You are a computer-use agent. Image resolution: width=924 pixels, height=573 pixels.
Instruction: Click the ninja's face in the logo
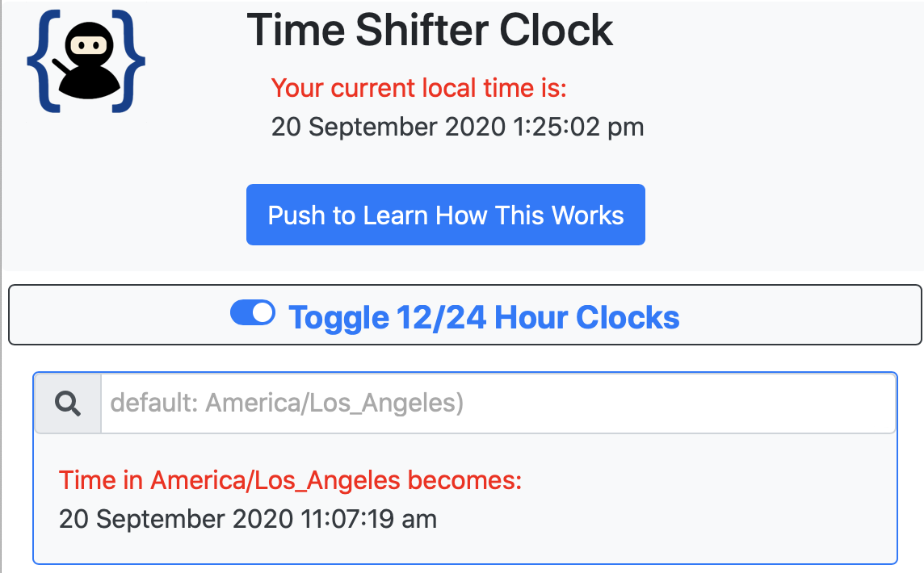[86, 48]
